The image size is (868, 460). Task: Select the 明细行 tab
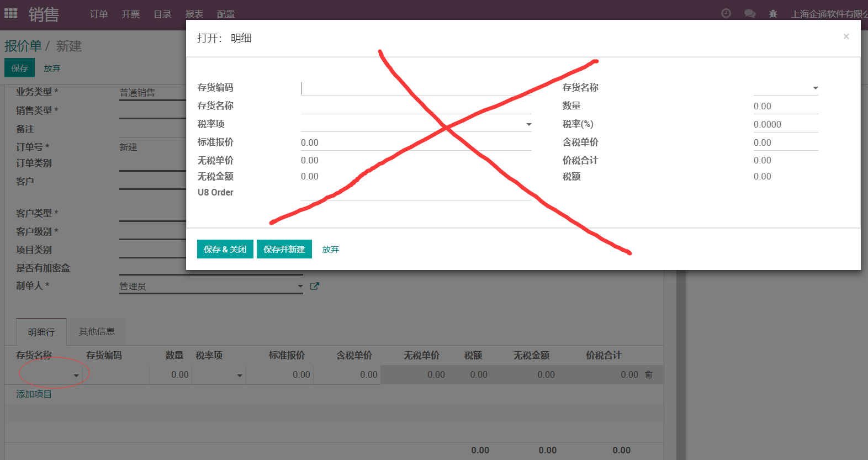pyautogui.click(x=41, y=332)
